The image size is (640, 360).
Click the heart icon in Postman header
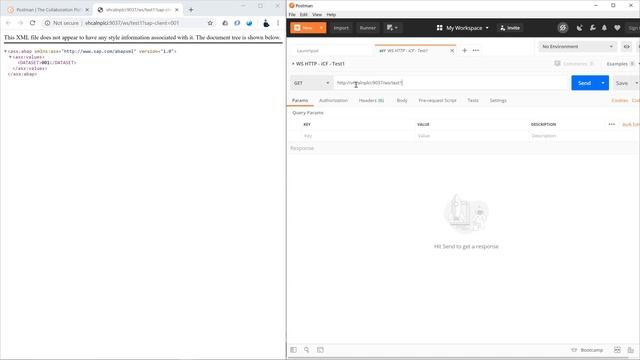point(617,28)
